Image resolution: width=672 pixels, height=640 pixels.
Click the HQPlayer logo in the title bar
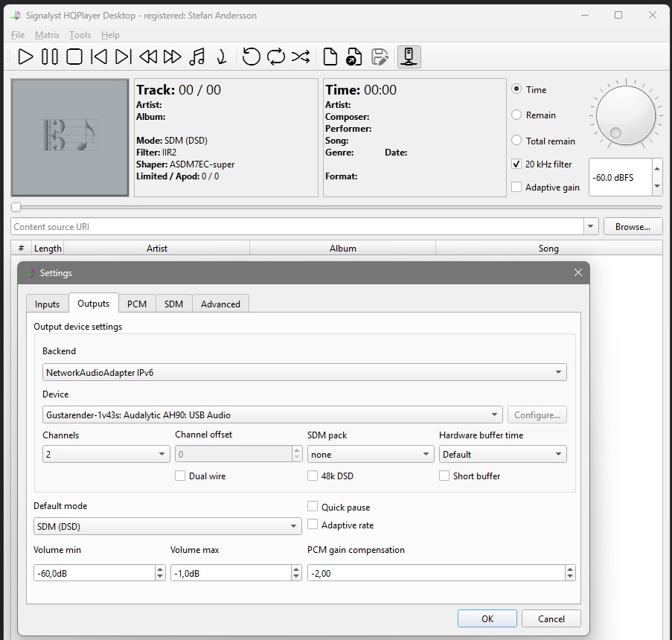point(16,16)
